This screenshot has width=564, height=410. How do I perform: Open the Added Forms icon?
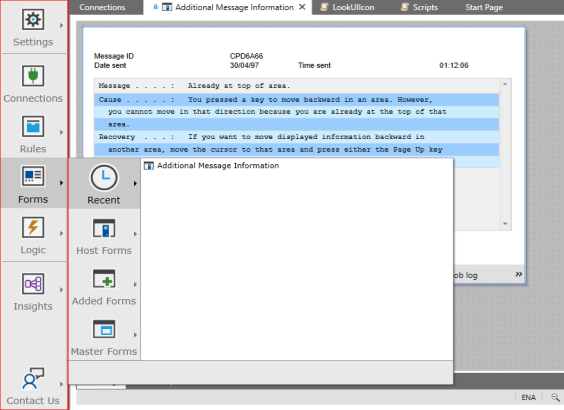104,279
